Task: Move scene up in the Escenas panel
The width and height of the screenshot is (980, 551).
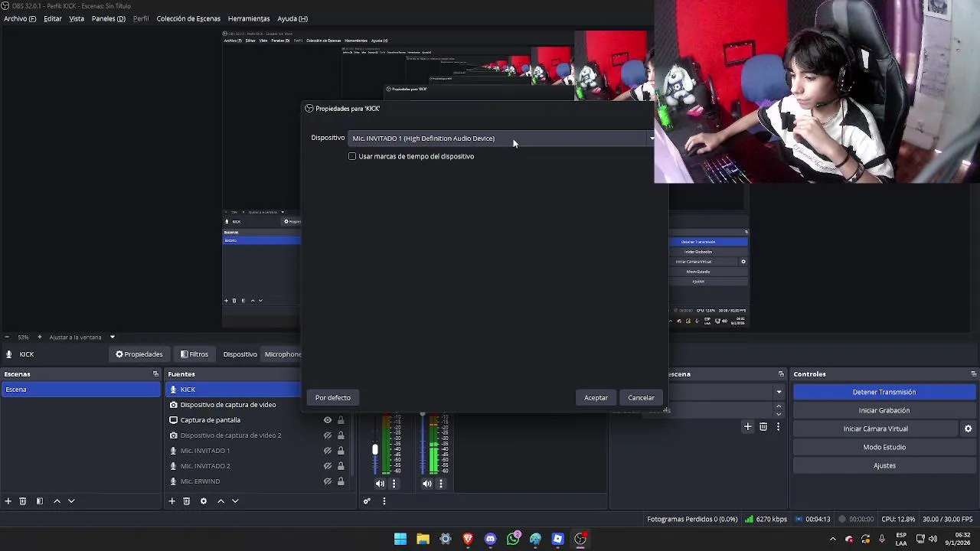Action: pyautogui.click(x=57, y=500)
